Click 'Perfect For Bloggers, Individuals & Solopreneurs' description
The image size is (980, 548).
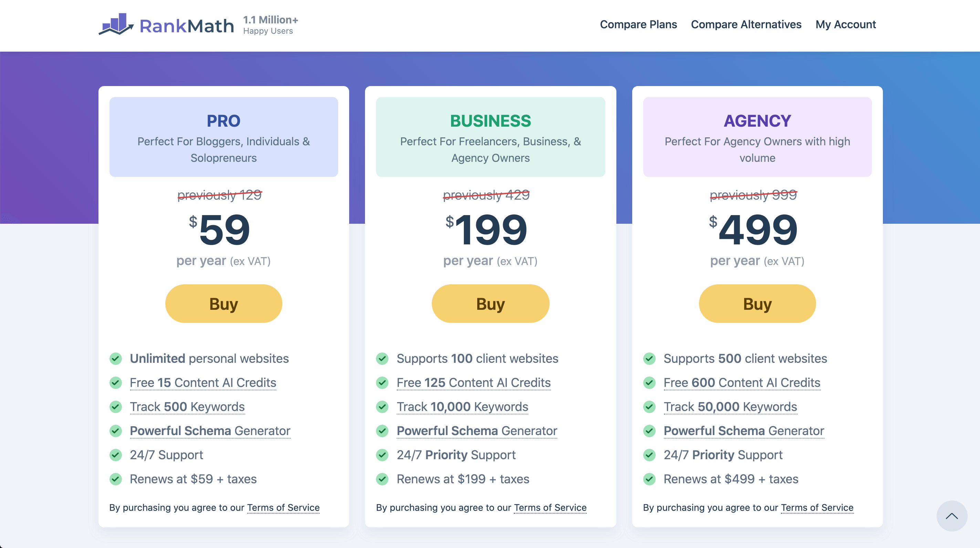[x=224, y=149]
